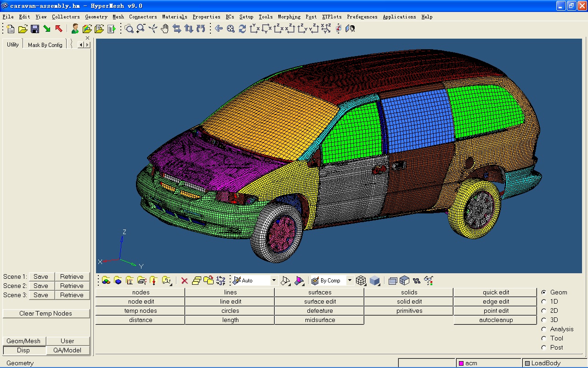Click Retrieve for Scene 2
Image resolution: width=588 pixels, height=368 pixels.
click(x=72, y=286)
